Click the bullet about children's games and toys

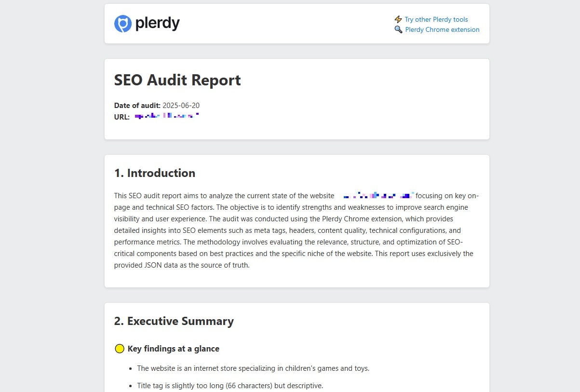coord(253,368)
